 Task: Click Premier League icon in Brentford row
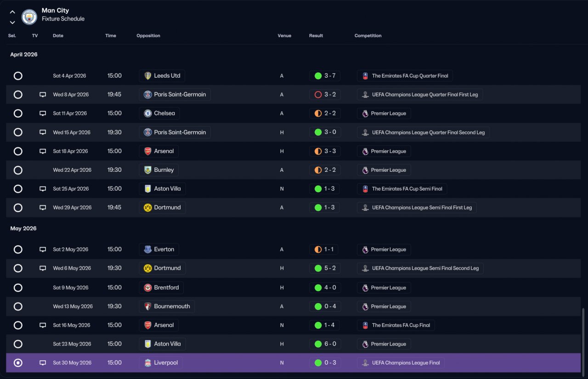[x=365, y=288]
